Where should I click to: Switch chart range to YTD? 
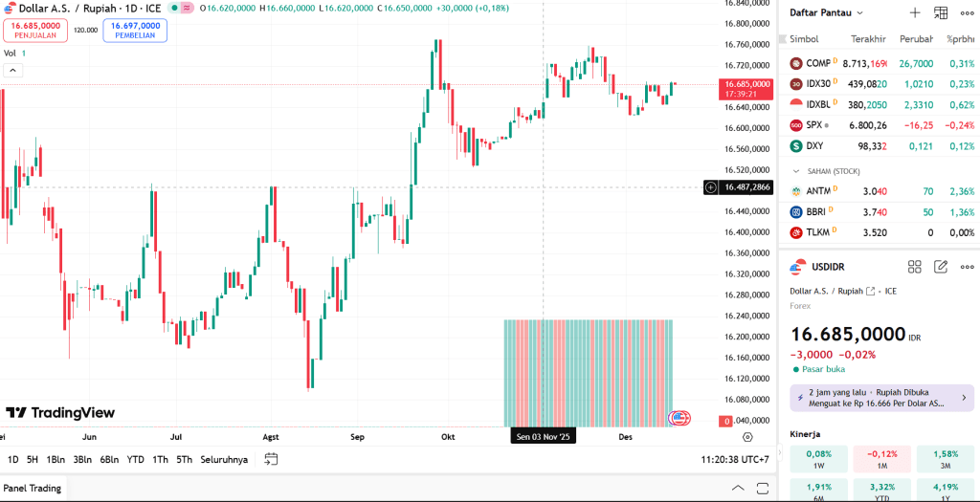(135, 460)
